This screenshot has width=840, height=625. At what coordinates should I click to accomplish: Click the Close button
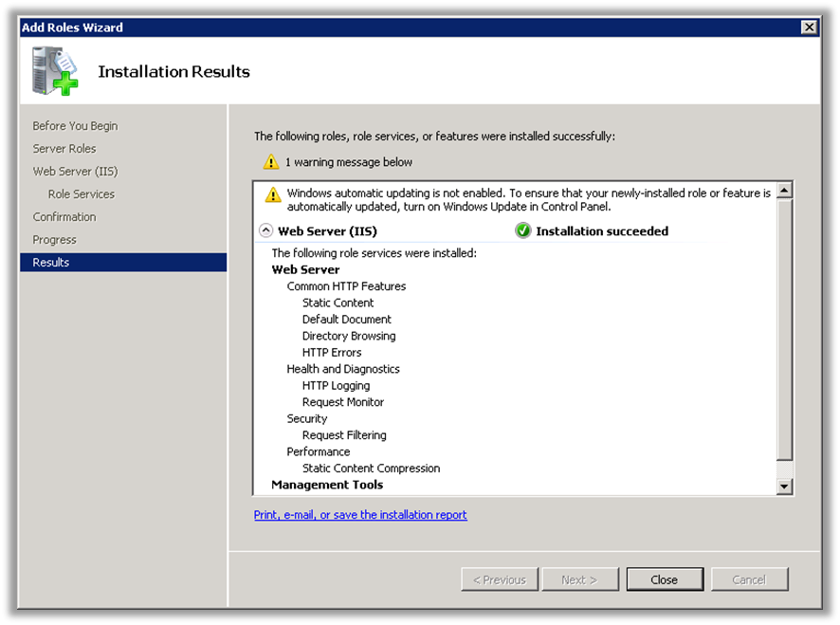(665, 579)
